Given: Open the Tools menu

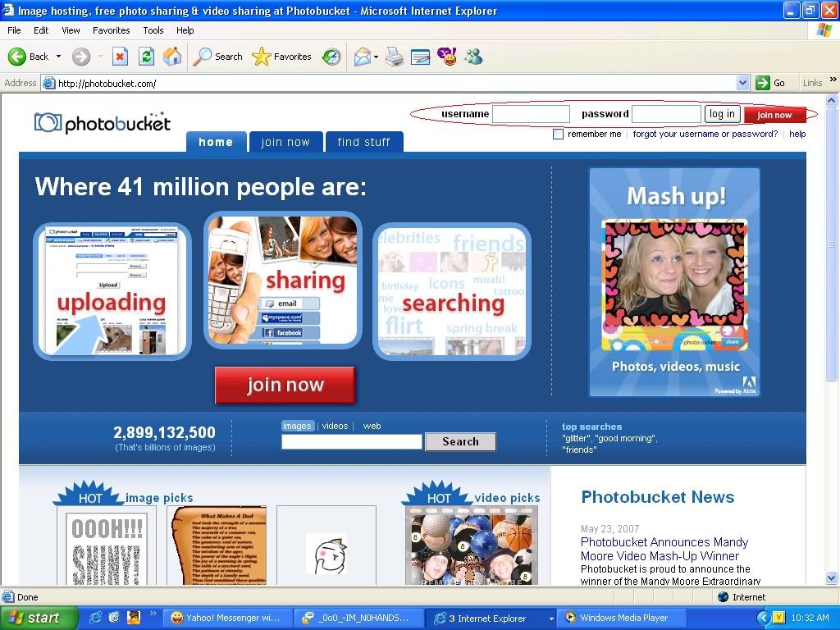Looking at the screenshot, I should (153, 30).
